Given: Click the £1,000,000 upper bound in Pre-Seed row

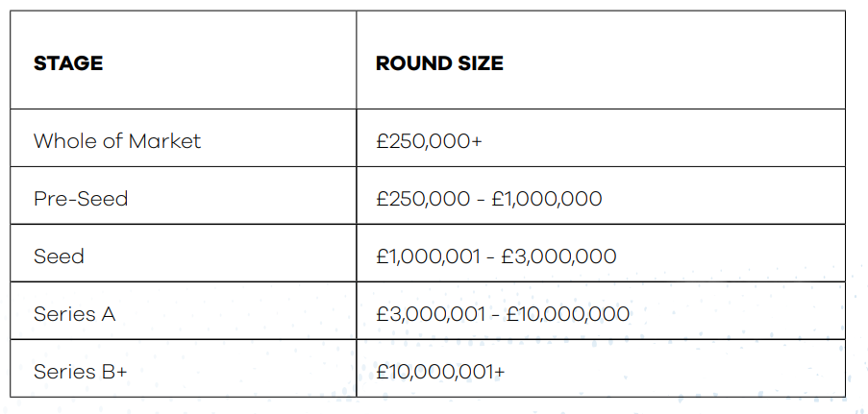Looking at the screenshot, I should click(x=546, y=199).
